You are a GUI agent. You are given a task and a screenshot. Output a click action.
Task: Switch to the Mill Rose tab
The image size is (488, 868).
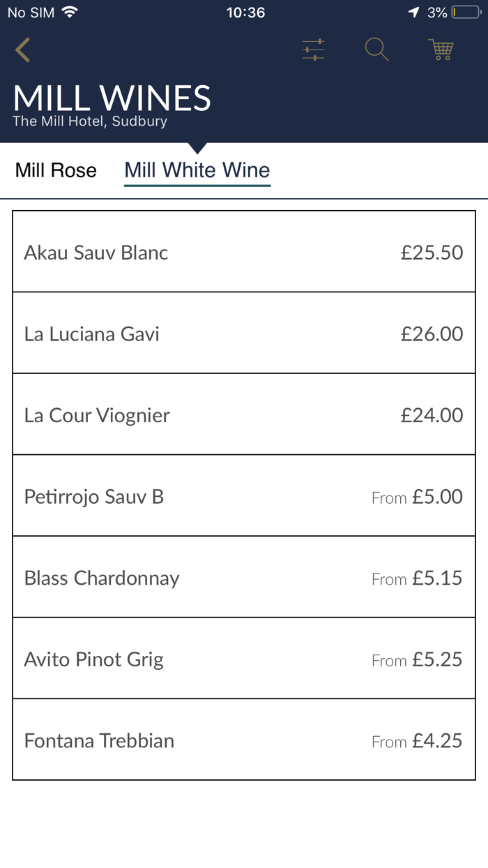tap(56, 170)
